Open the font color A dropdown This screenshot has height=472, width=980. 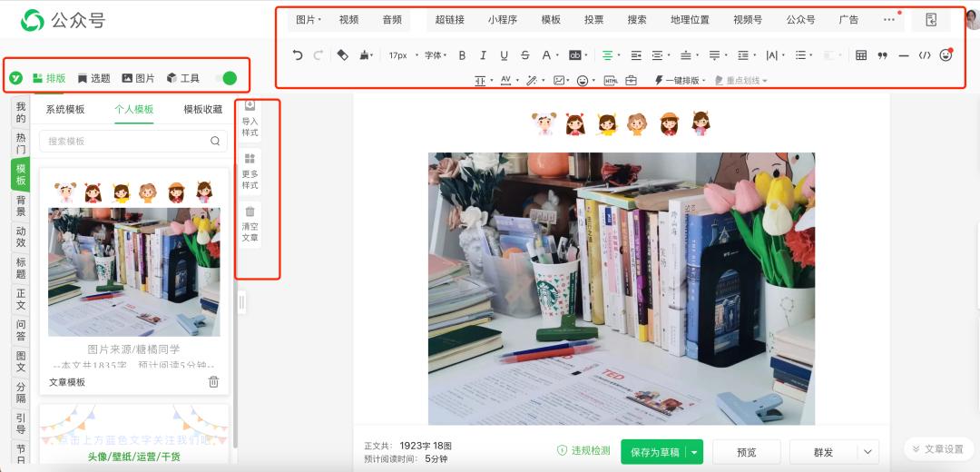click(549, 55)
